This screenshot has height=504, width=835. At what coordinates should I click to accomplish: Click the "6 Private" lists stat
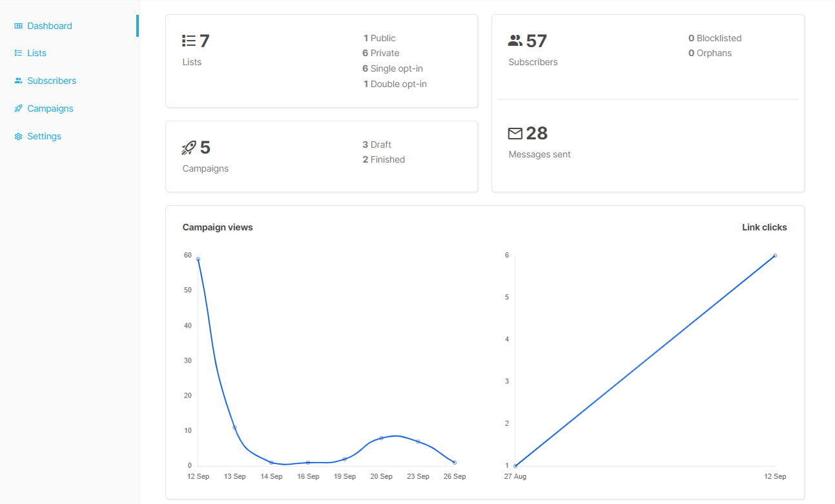pyautogui.click(x=381, y=53)
